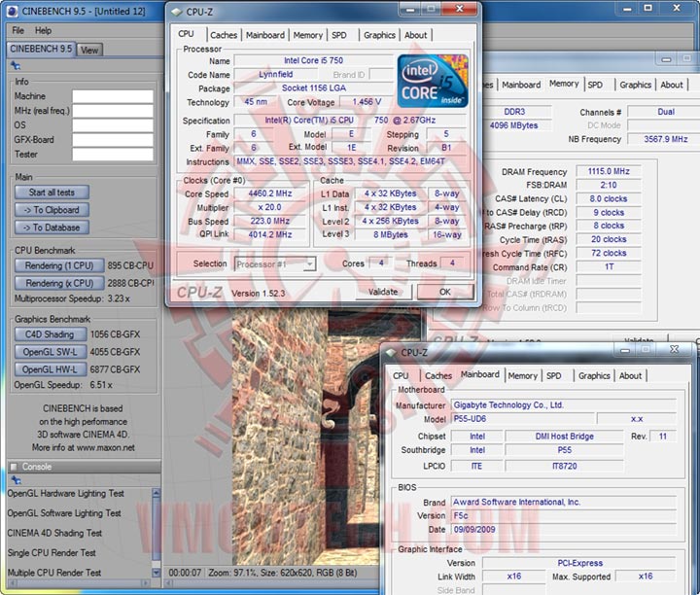Click the CPU-Z icon in Mainboard window title
This screenshot has height=595, width=700.
(x=391, y=353)
